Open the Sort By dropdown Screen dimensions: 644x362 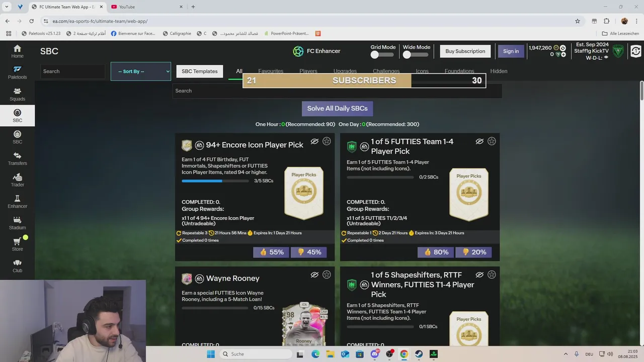click(141, 71)
